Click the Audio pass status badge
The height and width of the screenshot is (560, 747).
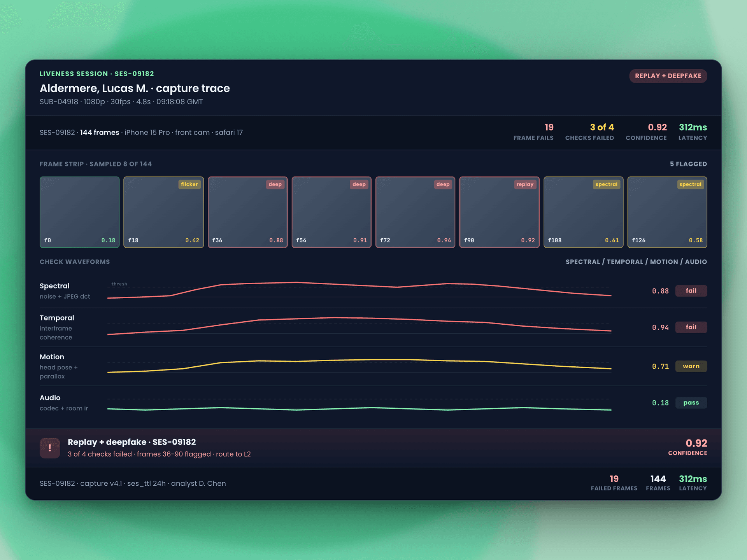691,402
